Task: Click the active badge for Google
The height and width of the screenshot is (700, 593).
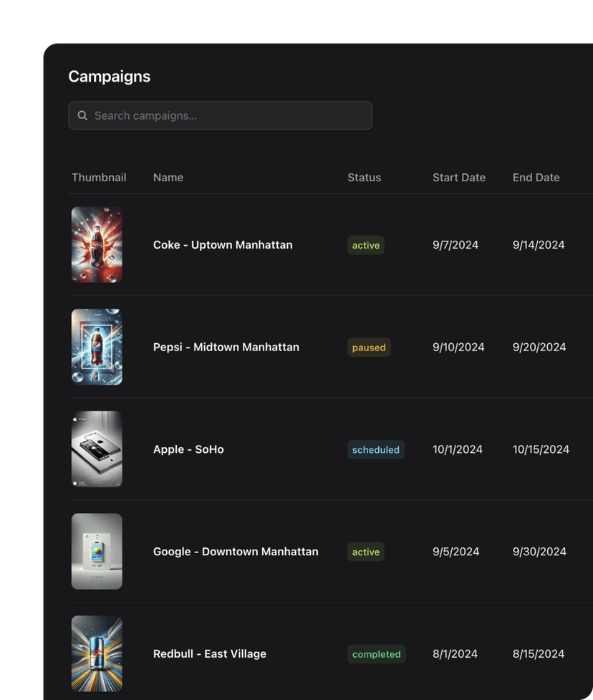Action: pyautogui.click(x=366, y=552)
